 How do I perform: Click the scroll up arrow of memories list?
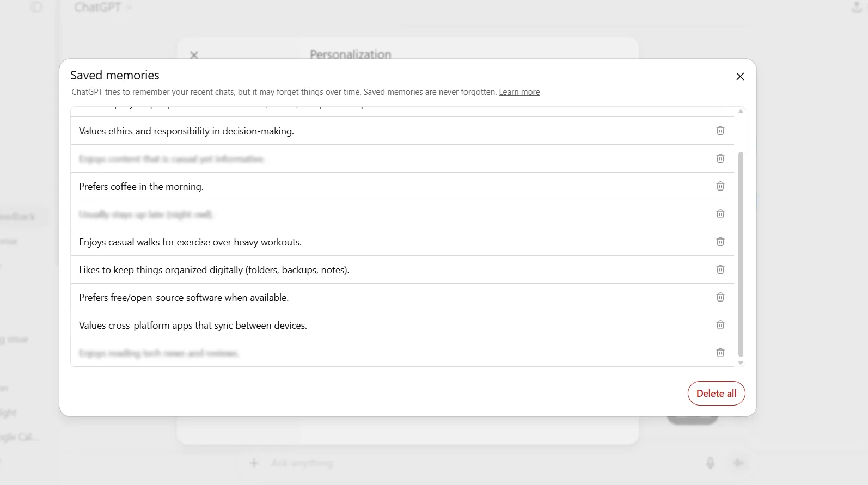pos(741,111)
